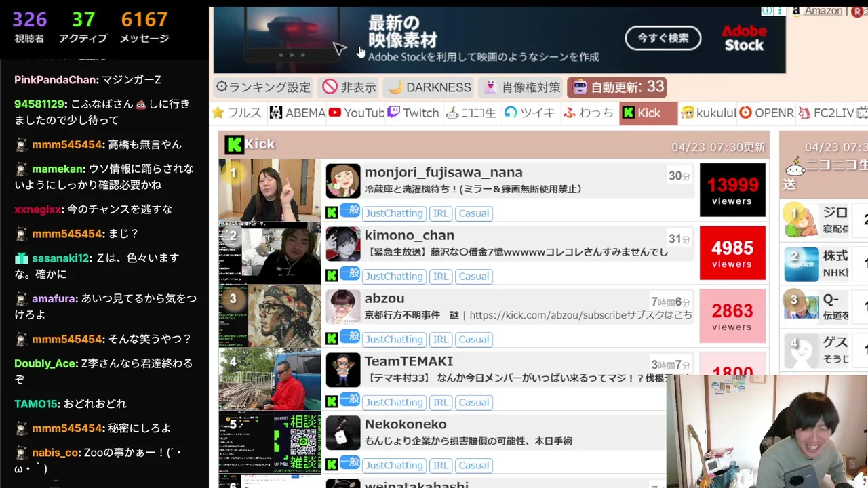Click JustChatting tag on Nekokoneko row
This screenshot has height=488, width=868.
[x=394, y=465]
